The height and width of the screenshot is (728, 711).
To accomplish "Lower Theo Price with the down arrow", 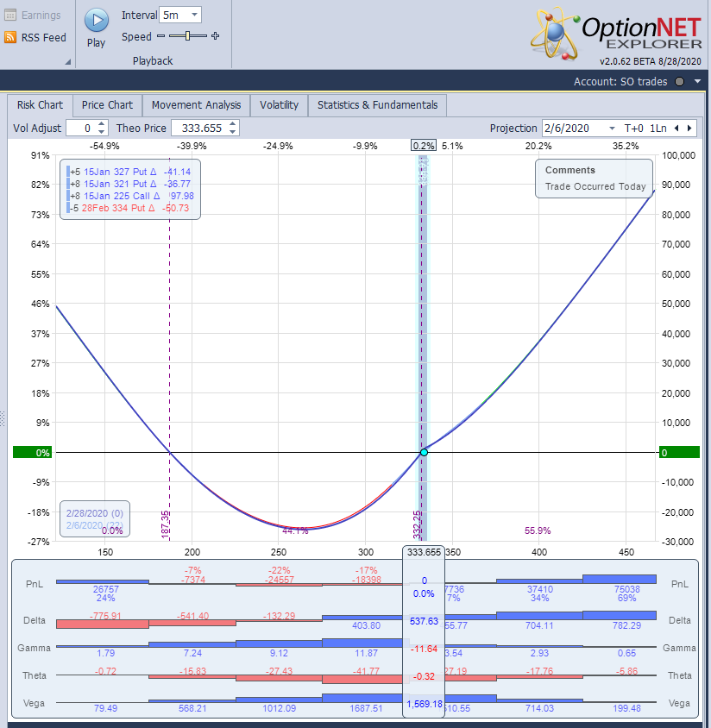I will pos(233,132).
